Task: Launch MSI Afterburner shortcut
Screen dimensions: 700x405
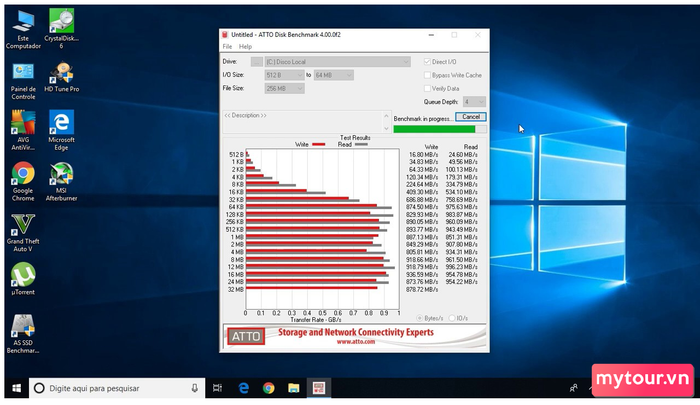Action: click(x=61, y=182)
